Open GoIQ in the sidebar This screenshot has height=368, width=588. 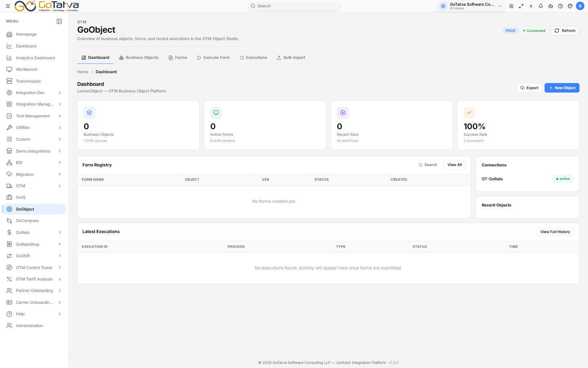click(x=34, y=197)
